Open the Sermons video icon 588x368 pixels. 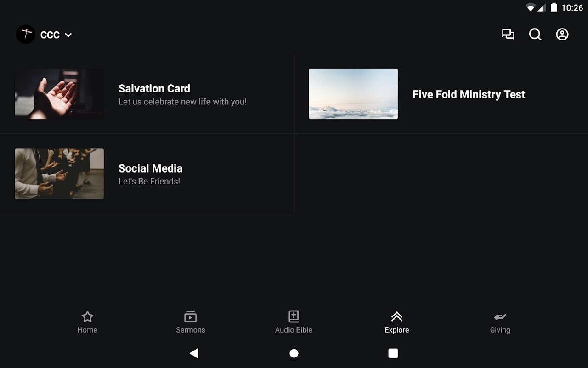(190, 316)
